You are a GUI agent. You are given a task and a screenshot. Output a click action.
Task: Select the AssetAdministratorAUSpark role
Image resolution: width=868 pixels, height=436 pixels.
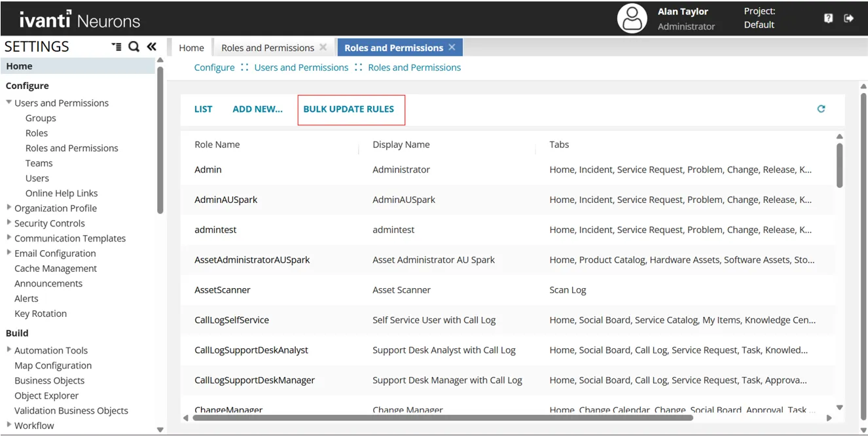[252, 260]
